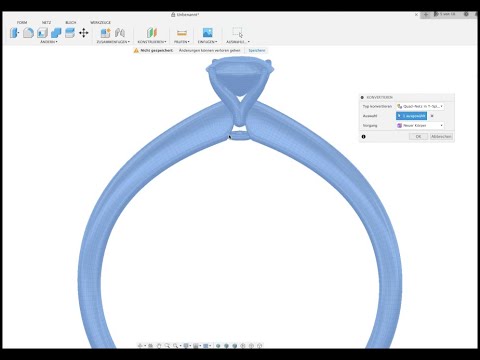Open EINFÜGEN dropdown menu
Viewport: 480px width, 360px height.
point(207,42)
